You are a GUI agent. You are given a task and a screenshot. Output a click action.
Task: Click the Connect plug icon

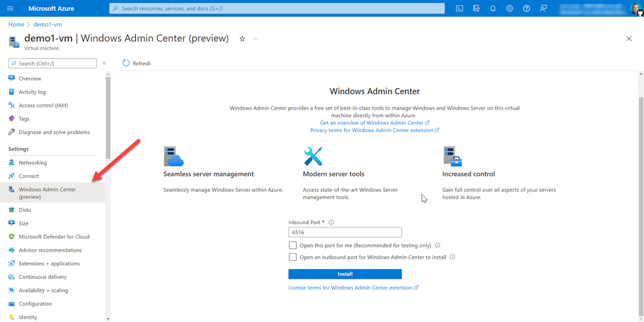[12, 176]
